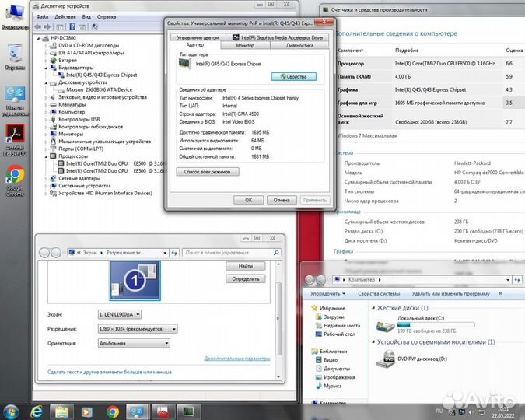Select Intel Q45/Q43 Express Chipset device
The width and height of the screenshot is (525, 420).
click(x=101, y=75)
